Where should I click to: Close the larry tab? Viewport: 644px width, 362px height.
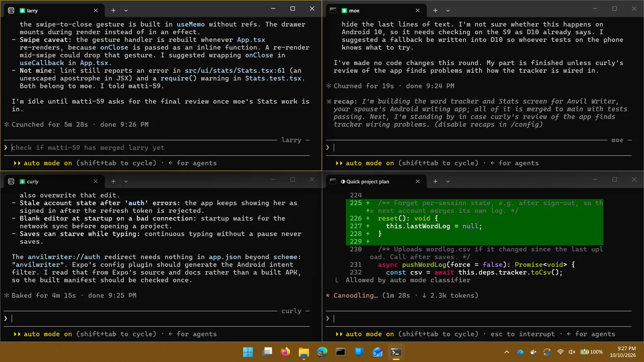click(95, 10)
